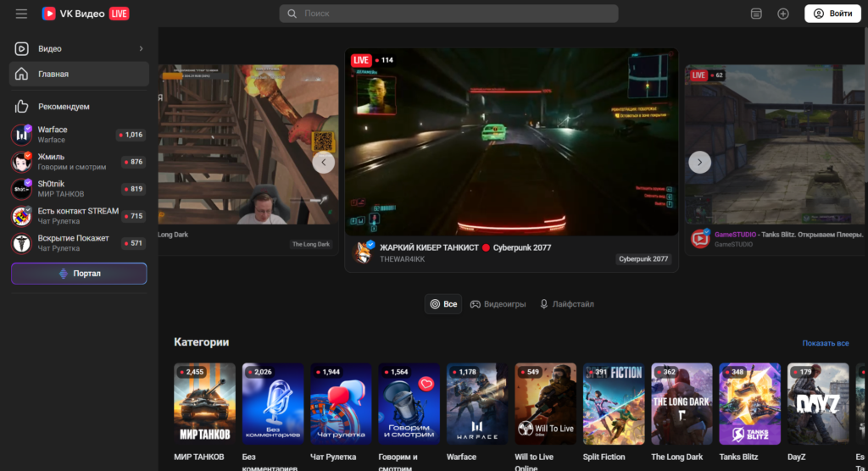Open the Split Fiction category card
This screenshot has height=471, width=868.
tap(614, 404)
